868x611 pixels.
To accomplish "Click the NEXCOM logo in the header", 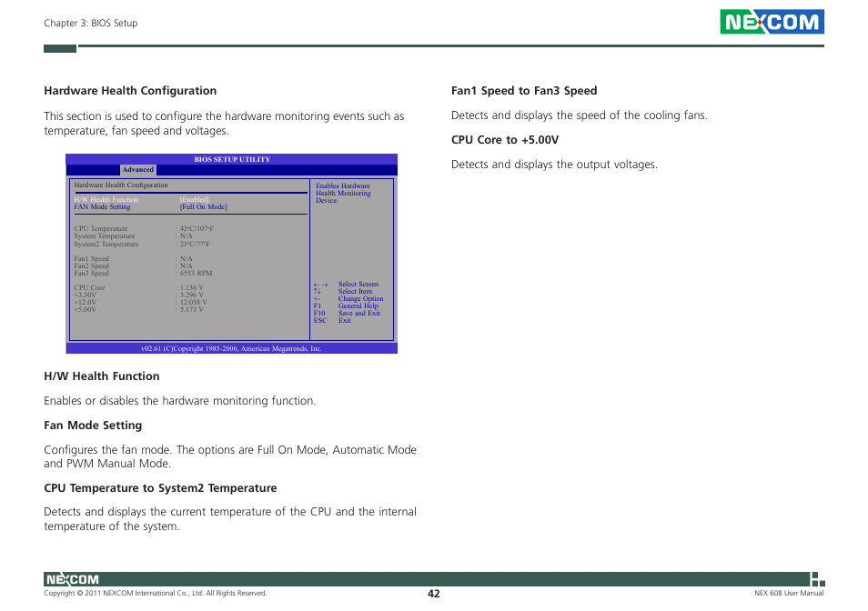I will (772, 22).
